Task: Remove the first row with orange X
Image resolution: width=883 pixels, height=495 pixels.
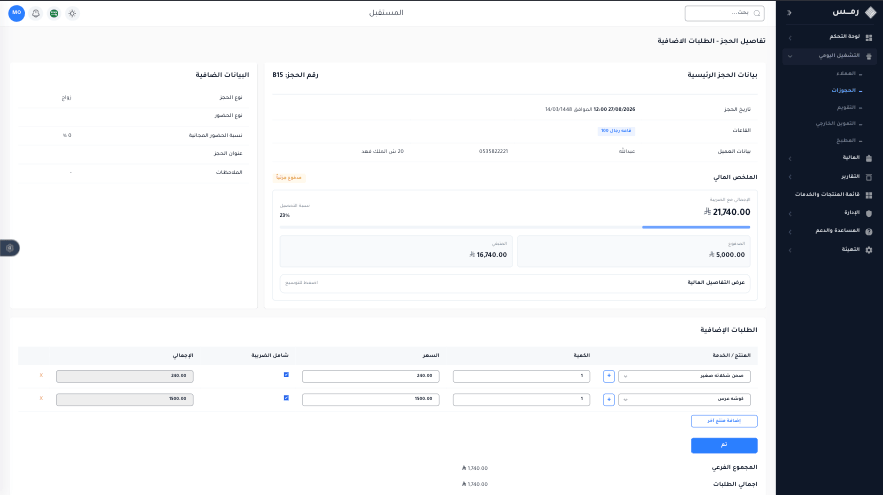Action: pyautogui.click(x=41, y=375)
